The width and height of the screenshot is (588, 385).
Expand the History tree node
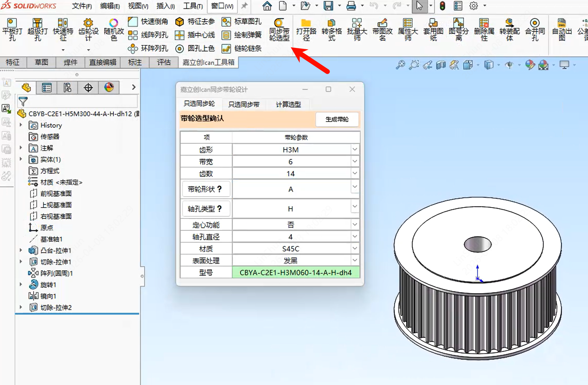click(21, 125)
